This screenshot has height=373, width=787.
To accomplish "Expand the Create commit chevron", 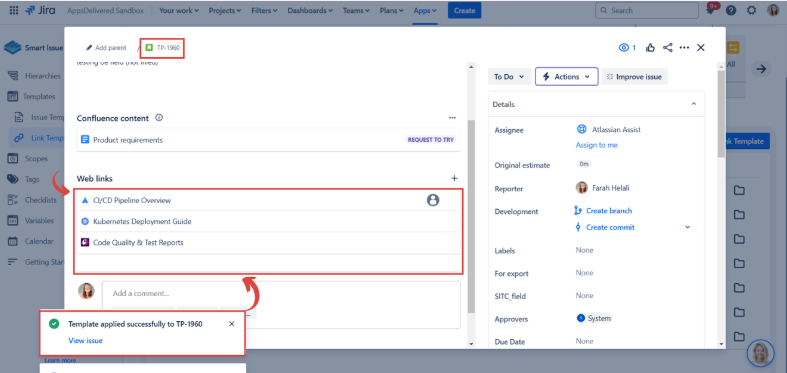I will (x=688, y=227).
